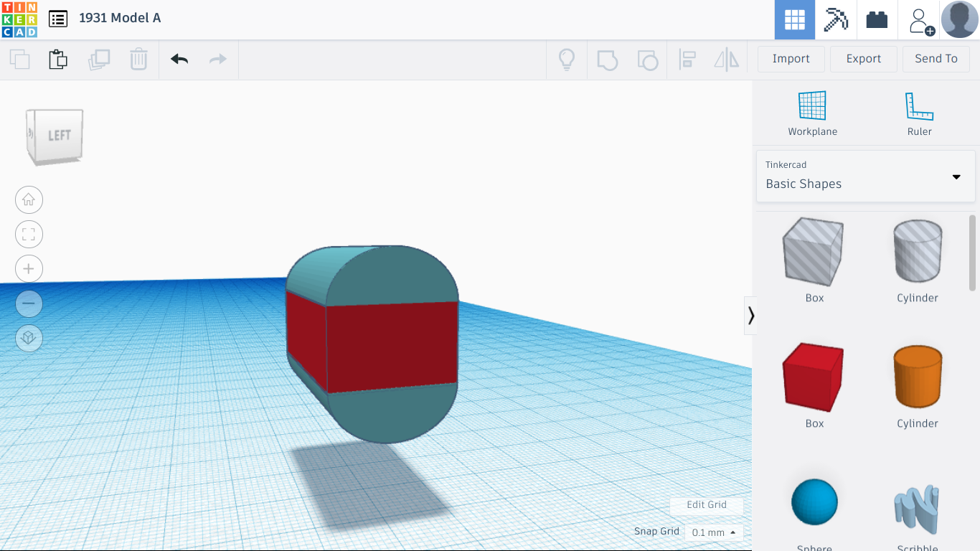Toggle orthographic view with the cube icon
Viewport: 980px width, 551px height.
pos(29,338)
